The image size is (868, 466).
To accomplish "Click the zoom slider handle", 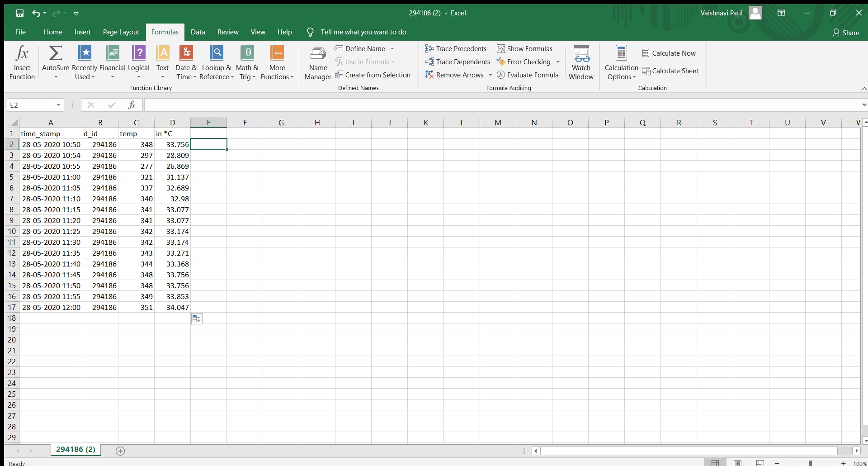I will pos(811,463).
